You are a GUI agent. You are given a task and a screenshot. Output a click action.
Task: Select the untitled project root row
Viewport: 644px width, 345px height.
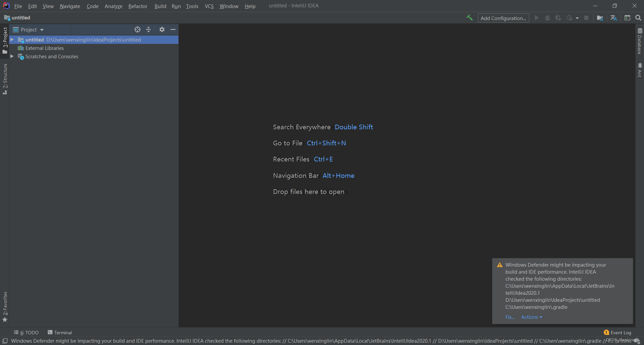click(x=94, y=40)
